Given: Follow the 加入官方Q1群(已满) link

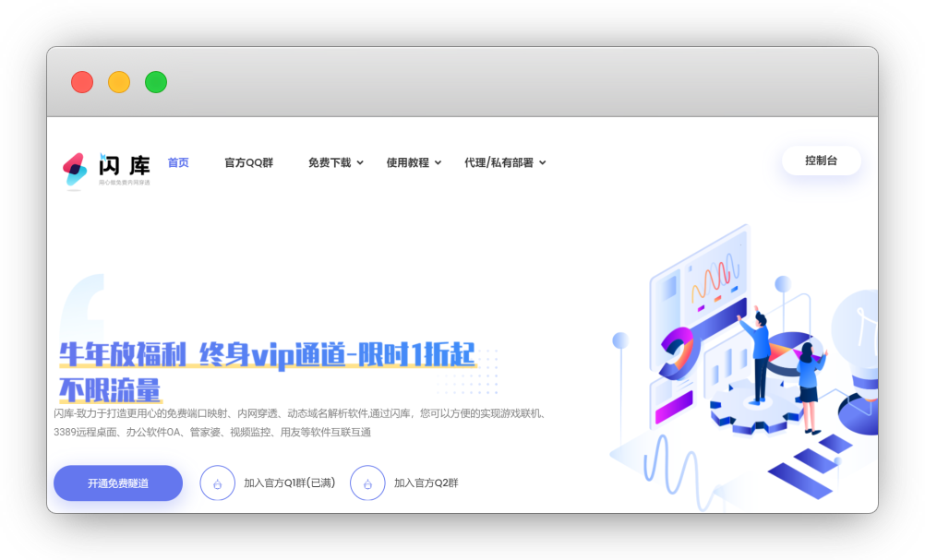Looking at the screenshot, I should pyautogui.click(x=289, y=483).
